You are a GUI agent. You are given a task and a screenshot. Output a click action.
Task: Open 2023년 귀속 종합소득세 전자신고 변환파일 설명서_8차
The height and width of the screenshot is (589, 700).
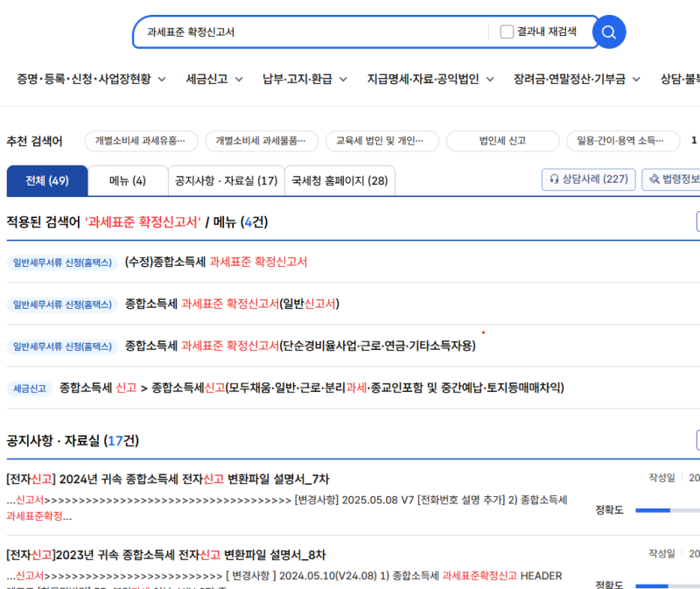point(166,555)
